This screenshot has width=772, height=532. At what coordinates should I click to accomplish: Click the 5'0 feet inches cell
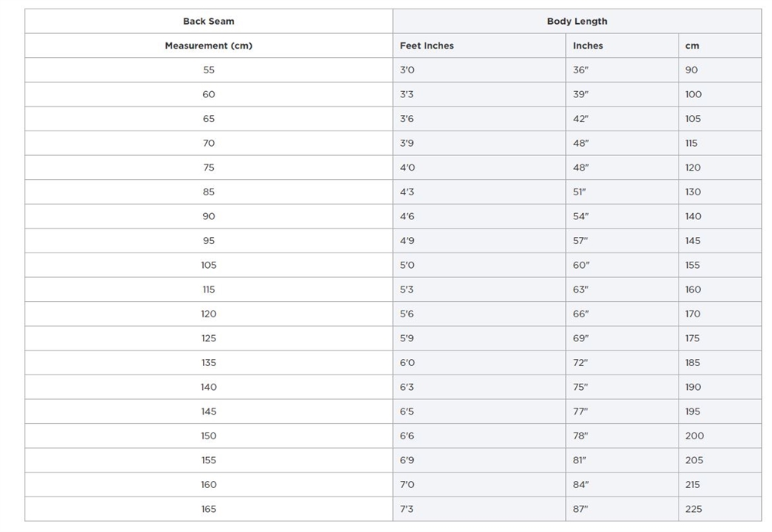[x=407, y=265]
